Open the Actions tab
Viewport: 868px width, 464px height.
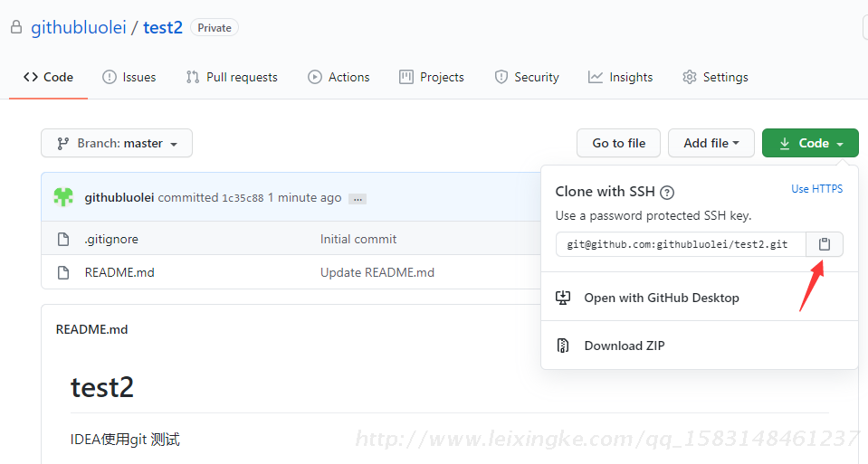point(339,77)
